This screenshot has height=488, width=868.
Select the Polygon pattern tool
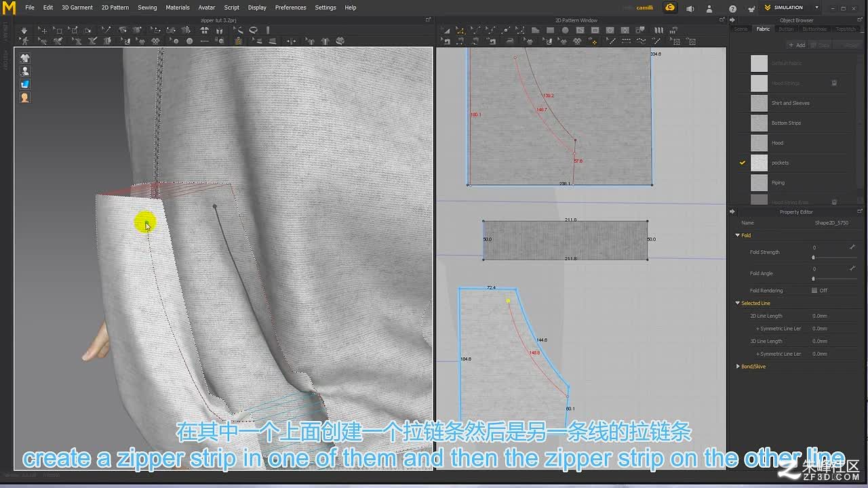click(535, 30)
